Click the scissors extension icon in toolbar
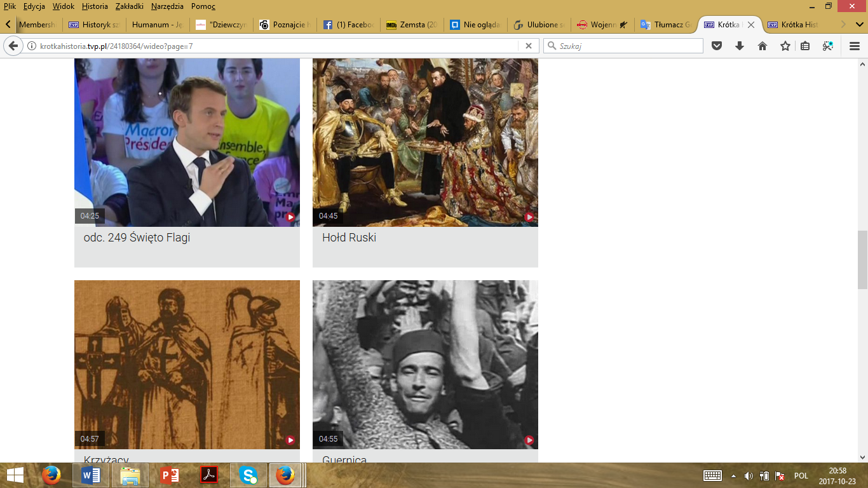This screenshot has height=488, width=868. coord(828,46)
